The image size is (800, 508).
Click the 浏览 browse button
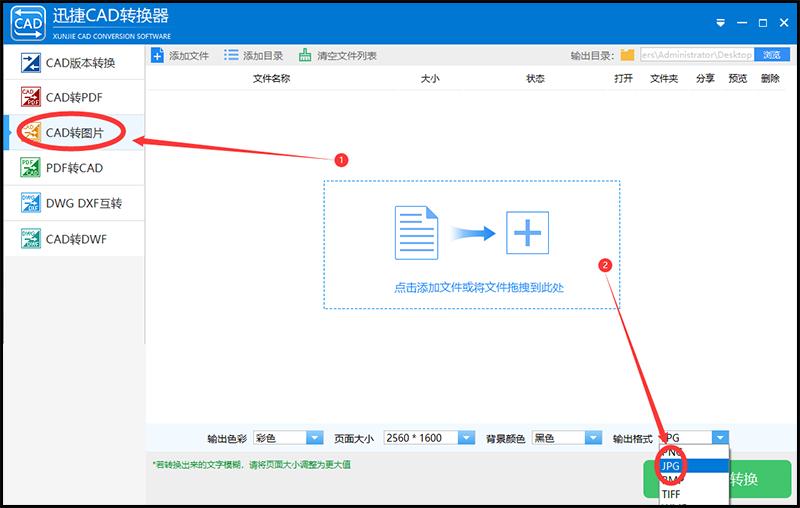(x=772, y=55)
